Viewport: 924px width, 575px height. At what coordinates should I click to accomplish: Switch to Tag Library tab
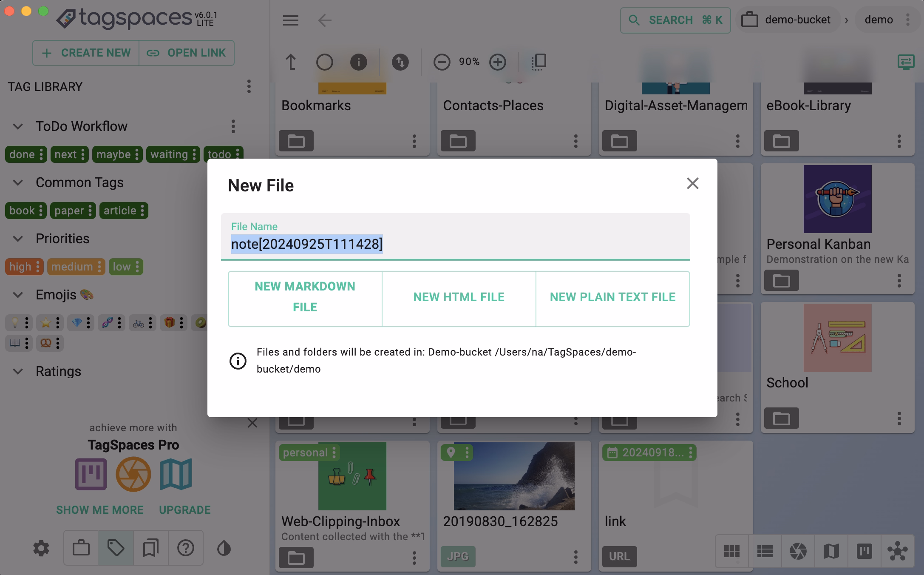coord(116,548)
